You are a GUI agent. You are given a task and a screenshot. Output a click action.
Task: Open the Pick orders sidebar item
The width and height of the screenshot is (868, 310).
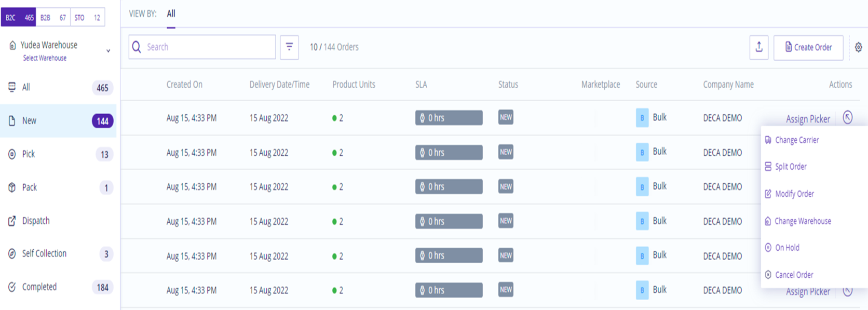click(29, 154)
